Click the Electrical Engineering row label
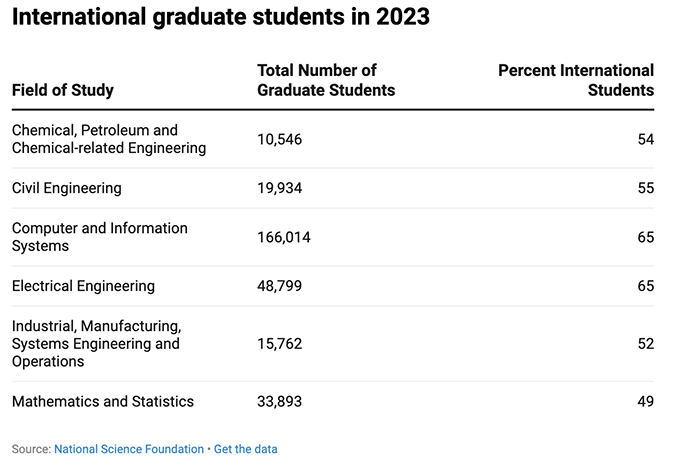Image resolution: width=680 pixels, height=474 pixels. click(x=83, y=286)
